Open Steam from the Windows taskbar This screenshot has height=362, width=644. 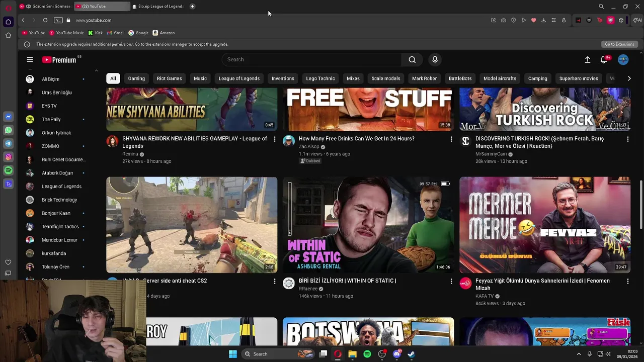tap(411, 354)
